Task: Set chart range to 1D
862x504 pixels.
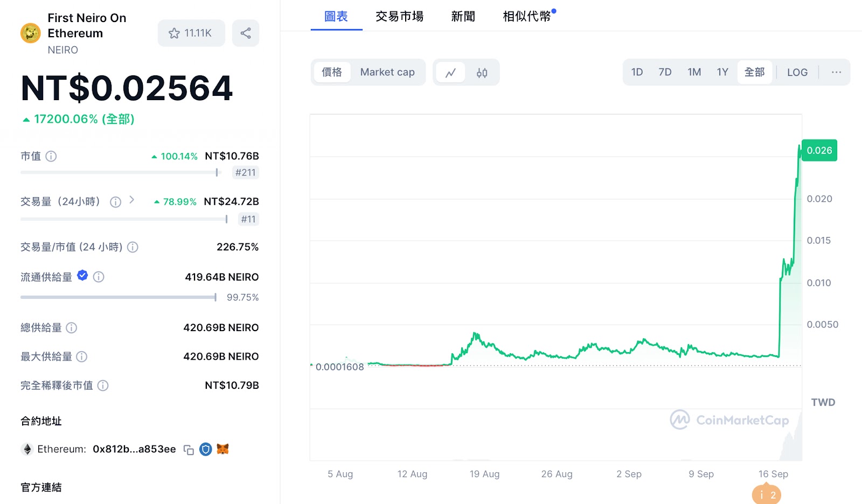Action: pos(637,72)
